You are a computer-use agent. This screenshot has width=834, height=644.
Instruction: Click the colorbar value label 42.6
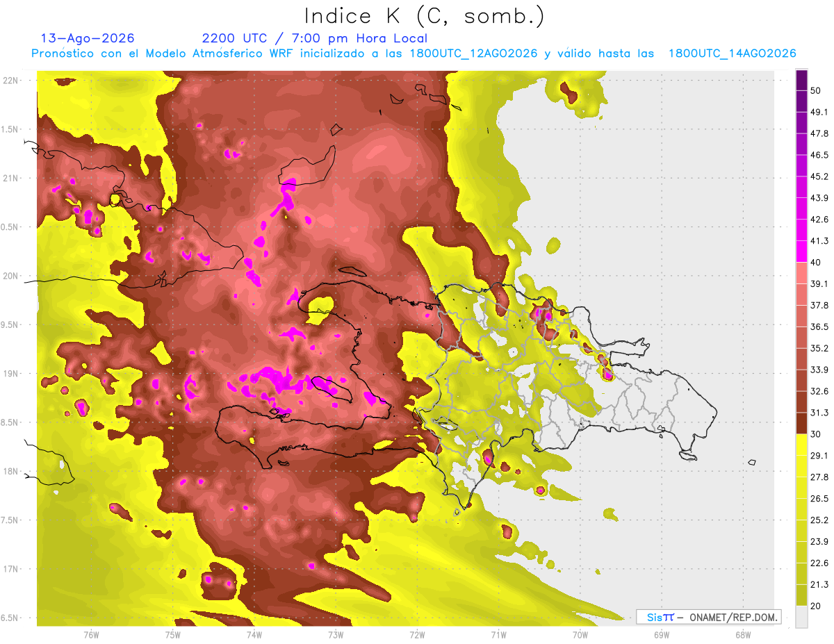819,220
